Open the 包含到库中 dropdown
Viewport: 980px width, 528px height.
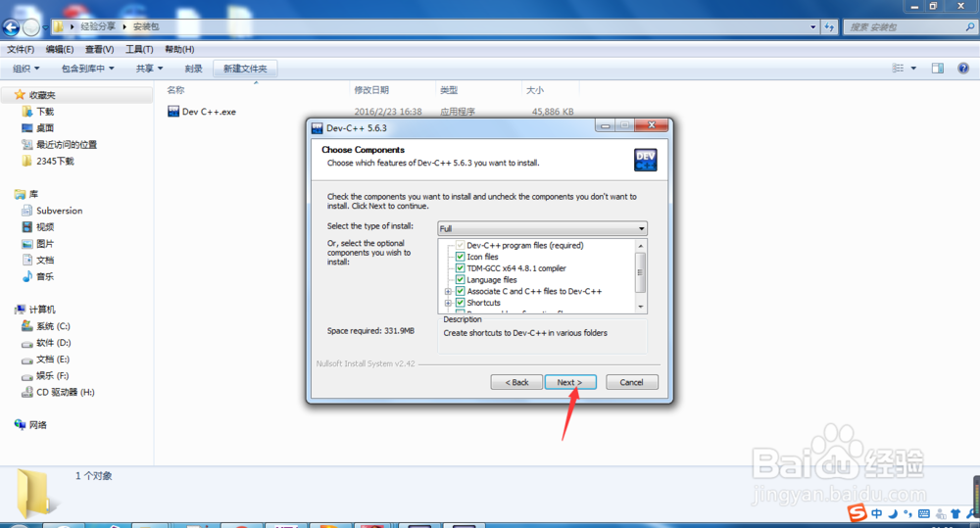coord(87,69)
